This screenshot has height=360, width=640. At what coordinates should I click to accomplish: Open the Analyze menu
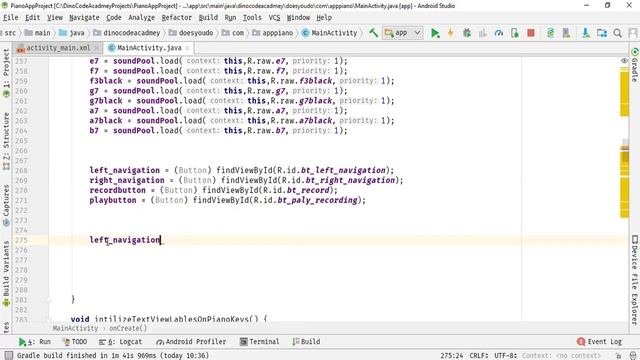click(x=141, y=18)
